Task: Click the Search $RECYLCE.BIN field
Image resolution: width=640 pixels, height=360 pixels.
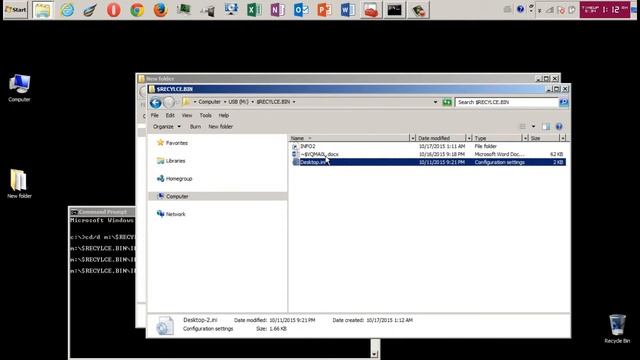Action: 507,102
